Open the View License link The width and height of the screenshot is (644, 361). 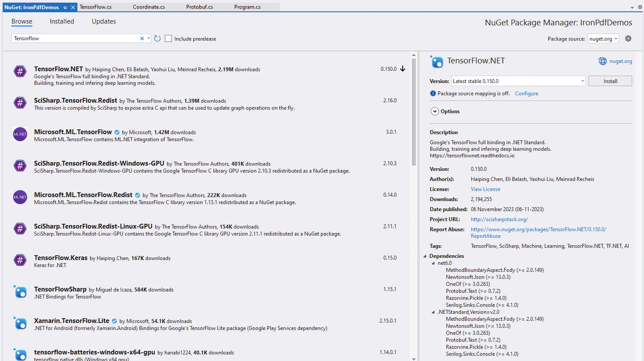(485, 189)
